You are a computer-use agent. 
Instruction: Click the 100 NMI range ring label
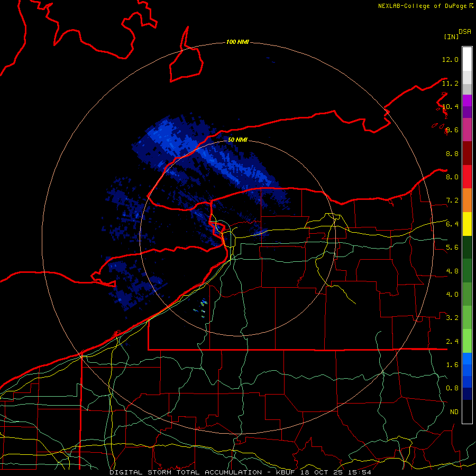click(237, 42)
